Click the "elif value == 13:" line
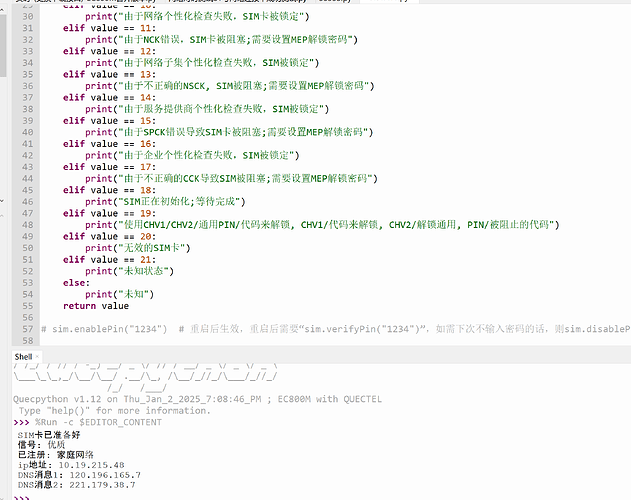 (109, 74)
